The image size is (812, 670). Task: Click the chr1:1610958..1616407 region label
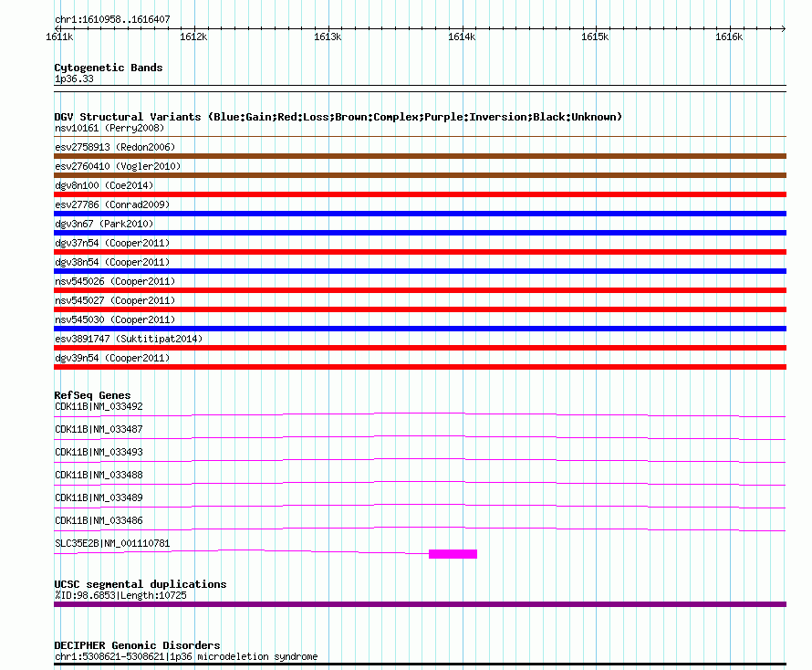(x=112, y=20)
